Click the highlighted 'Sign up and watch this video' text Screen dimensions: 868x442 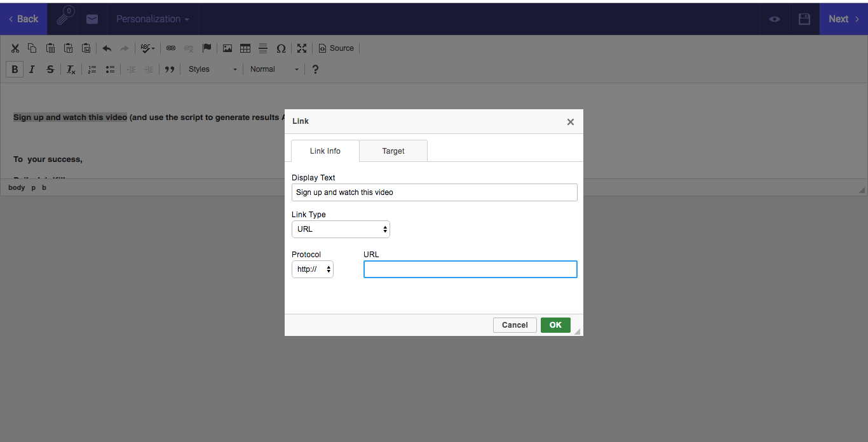tap(70, 117)
